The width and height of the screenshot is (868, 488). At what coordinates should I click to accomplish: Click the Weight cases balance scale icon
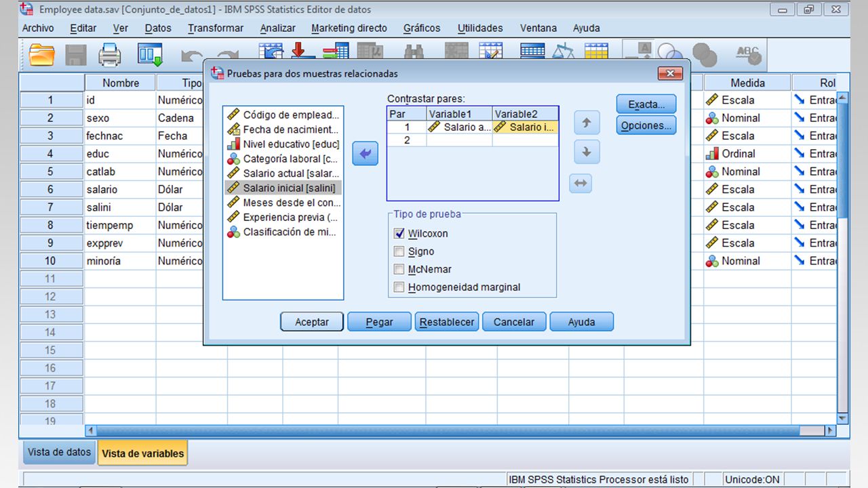[563, 52]
